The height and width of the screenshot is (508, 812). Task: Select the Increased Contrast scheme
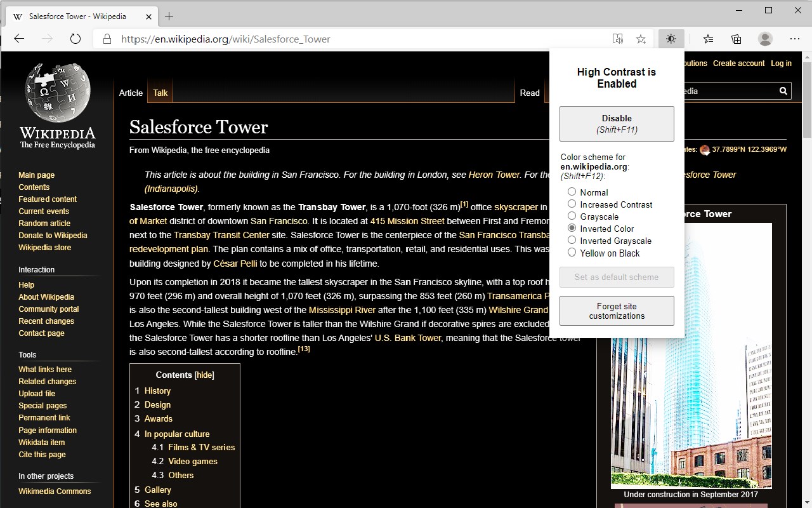[x=572, y=204]
